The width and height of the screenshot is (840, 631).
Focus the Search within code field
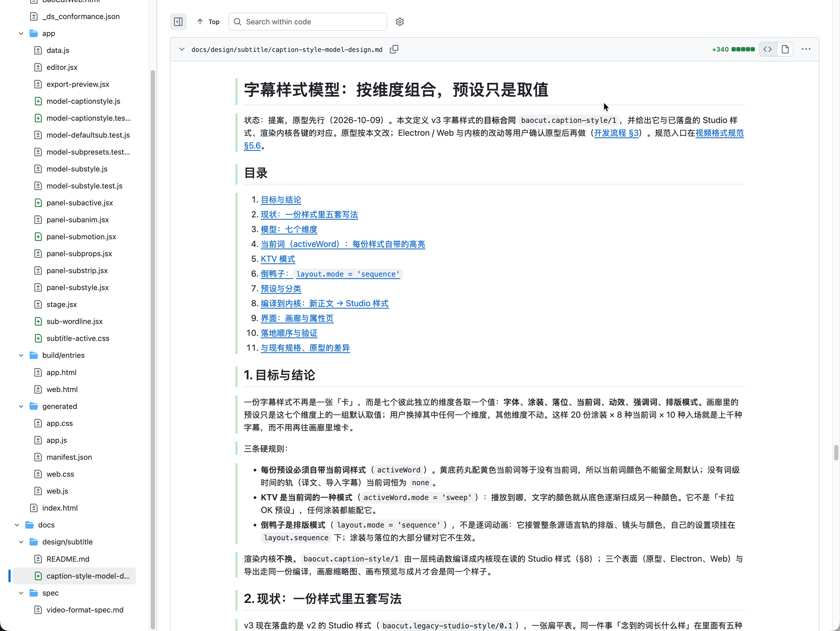coord(308,22)
